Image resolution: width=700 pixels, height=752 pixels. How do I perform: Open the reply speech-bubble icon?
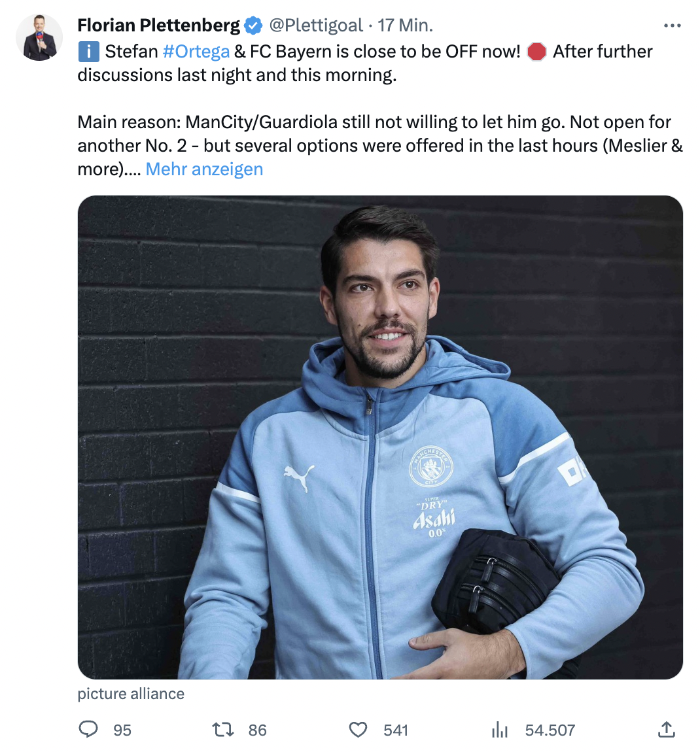pos(88,730)
